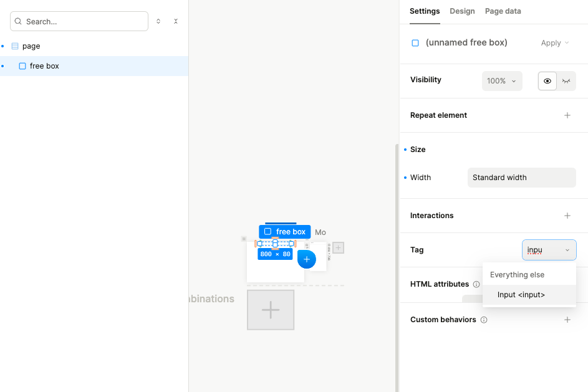The width and height of the screenshot is (588, 392).
Task: Click the info icon beside HTML attributes
Action: coord(476,284)
